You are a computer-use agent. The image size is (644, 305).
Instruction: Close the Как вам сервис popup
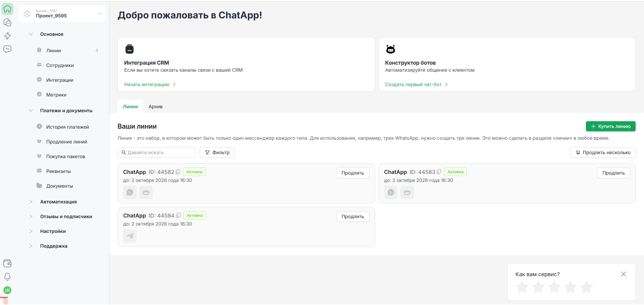623,274
